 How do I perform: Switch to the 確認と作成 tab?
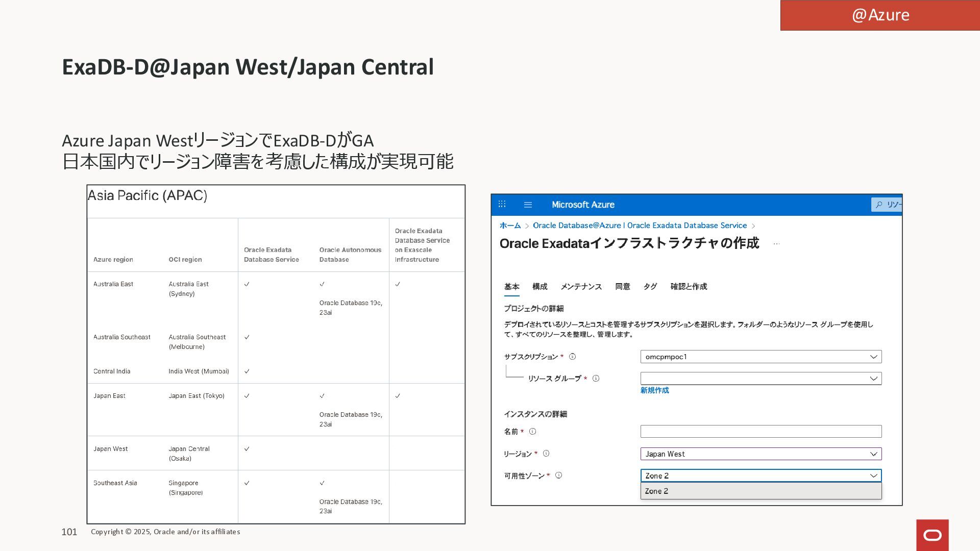[689, 287]
